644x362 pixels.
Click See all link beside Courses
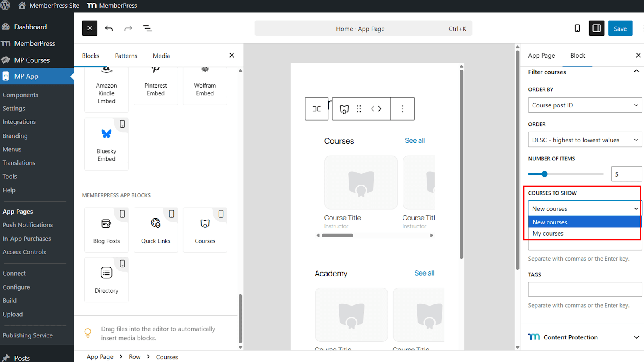(x=415, y=140)
